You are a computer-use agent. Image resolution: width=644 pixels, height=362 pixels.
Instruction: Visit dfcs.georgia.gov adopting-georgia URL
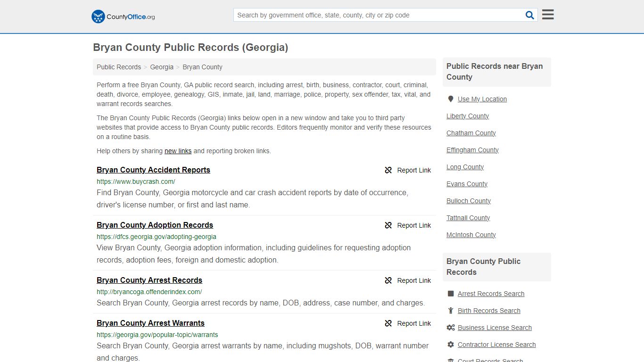[x=157, y=237]
